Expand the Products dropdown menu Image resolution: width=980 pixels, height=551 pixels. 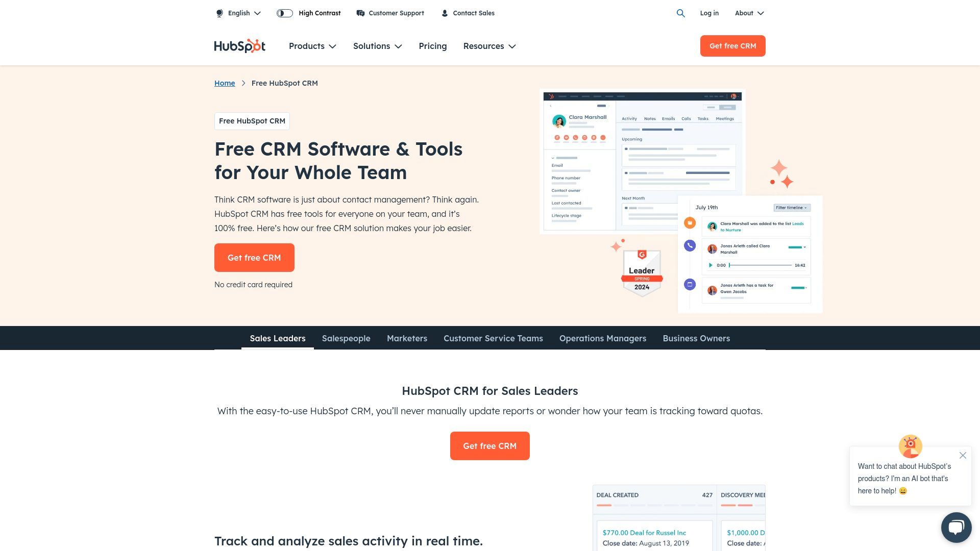(313, 46)
